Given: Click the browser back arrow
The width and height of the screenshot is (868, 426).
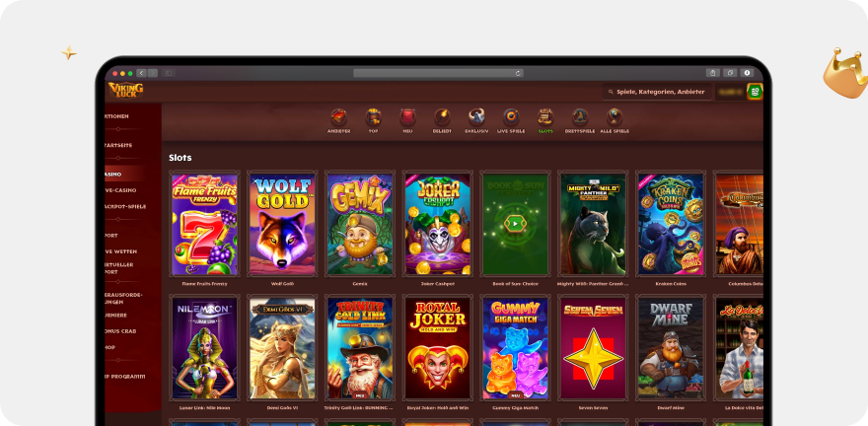Looking at the screenshot, I should [141, 73].
